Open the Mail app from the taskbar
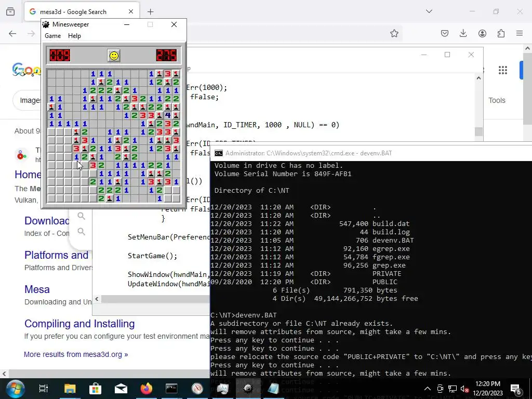The width and height of the screenshot is (532, 399). [x=121, y=389]
